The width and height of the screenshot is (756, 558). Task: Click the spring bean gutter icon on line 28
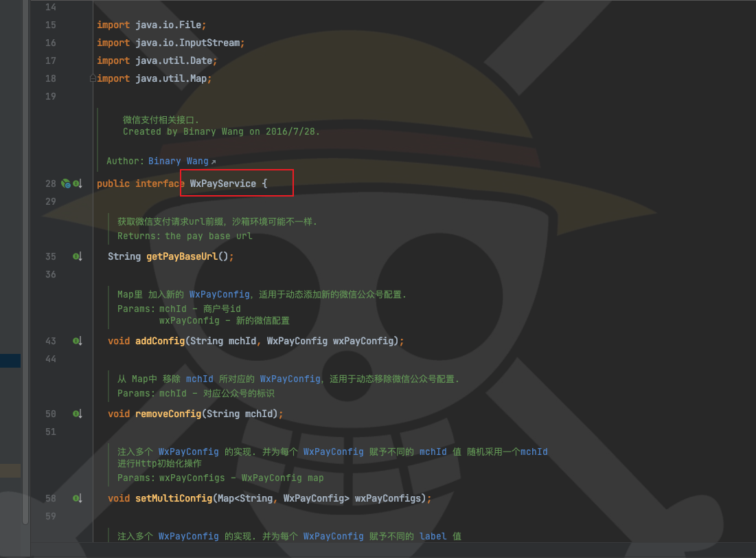click(x=65, y=183)
